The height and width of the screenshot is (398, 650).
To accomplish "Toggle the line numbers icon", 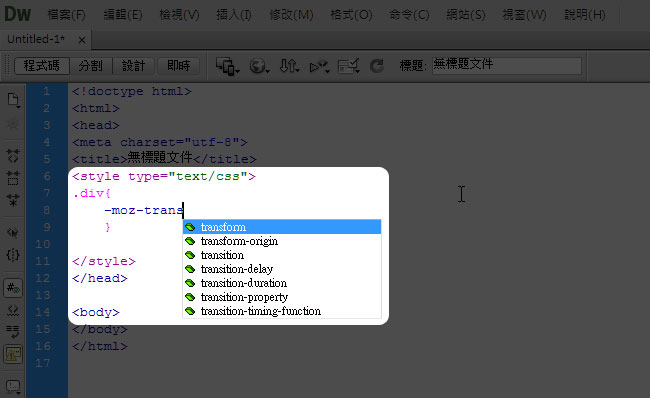I will point(13,288).
